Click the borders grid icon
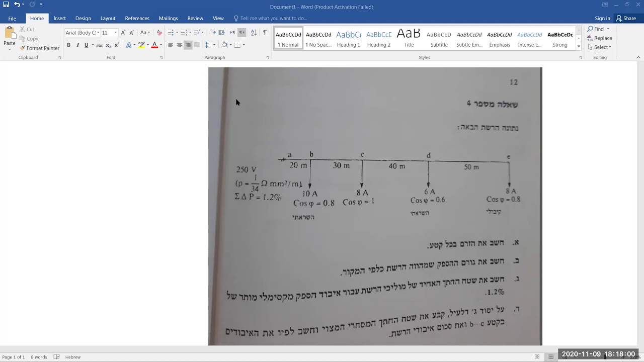The image size is (644, 362). coord(237,45)
